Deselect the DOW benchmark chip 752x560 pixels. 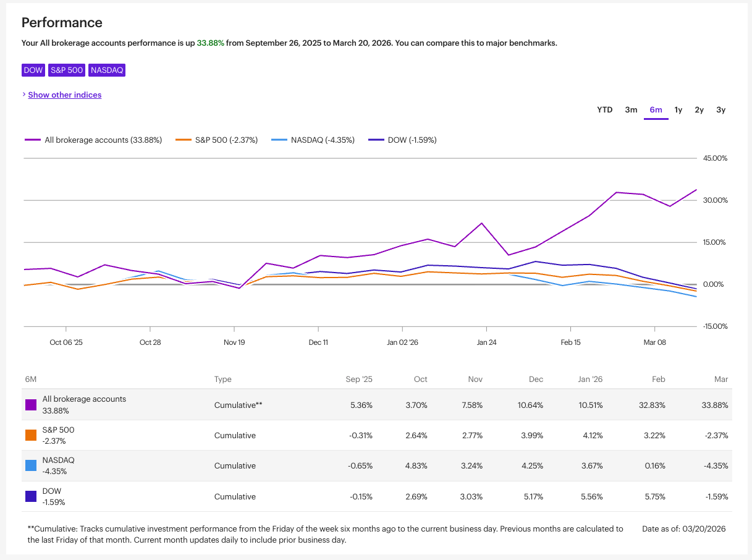coord(33,70)
